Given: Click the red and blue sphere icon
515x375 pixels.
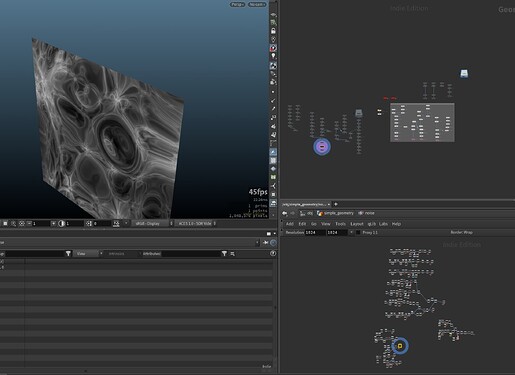Looking at the screenshot, I should [x=273, y=48].
